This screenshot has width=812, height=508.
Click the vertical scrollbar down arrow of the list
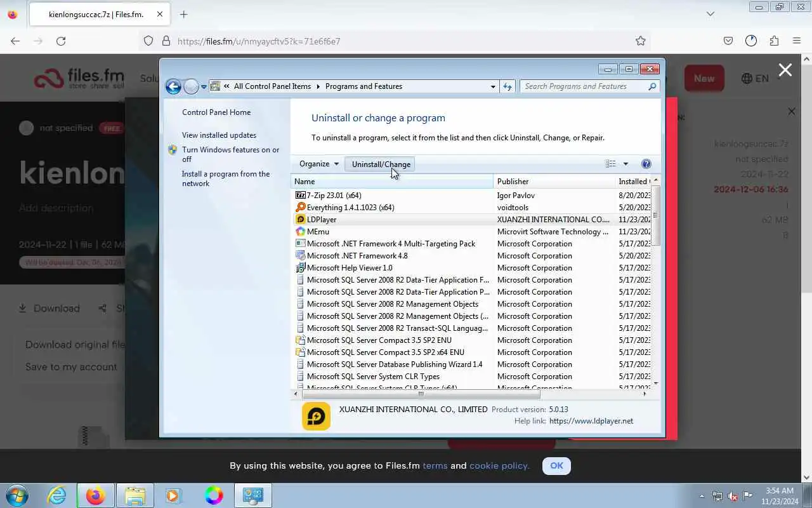656,384
